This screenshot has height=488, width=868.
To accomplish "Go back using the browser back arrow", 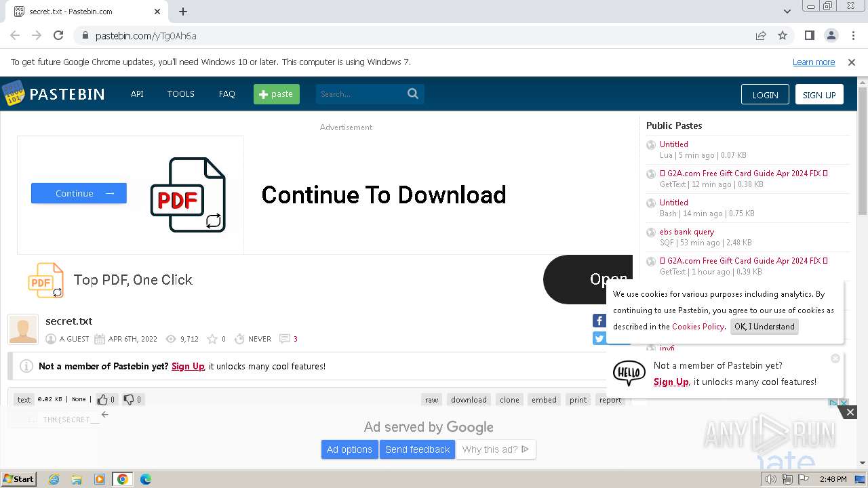I will [x=15, y=36].
